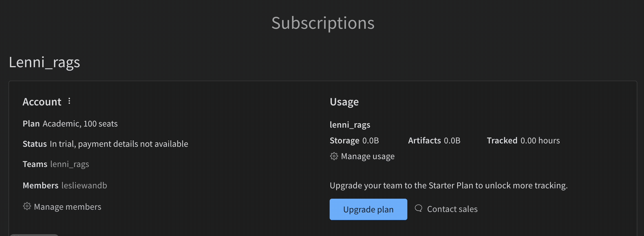This screenshot has width=644, height=236.
Task: Click the Upgrade to Starter Plan message
Action: click(x=448, y=185)
